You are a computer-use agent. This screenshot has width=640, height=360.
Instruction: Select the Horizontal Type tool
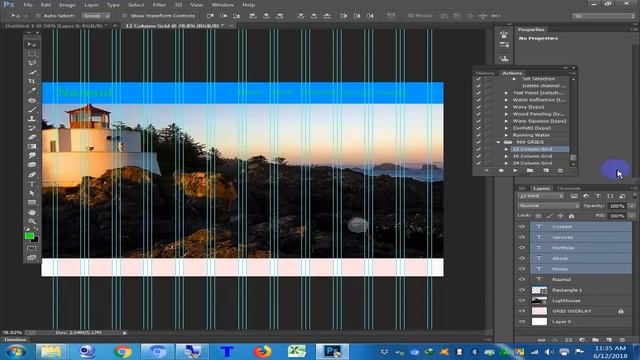tap(32, 184)
